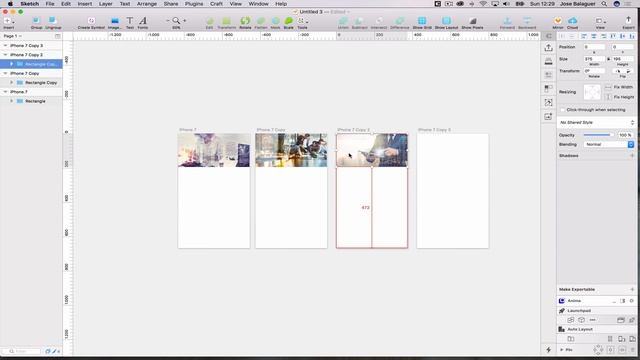
Task: Toggle Show Pixels in toolbar
Action: coord(472,22)
